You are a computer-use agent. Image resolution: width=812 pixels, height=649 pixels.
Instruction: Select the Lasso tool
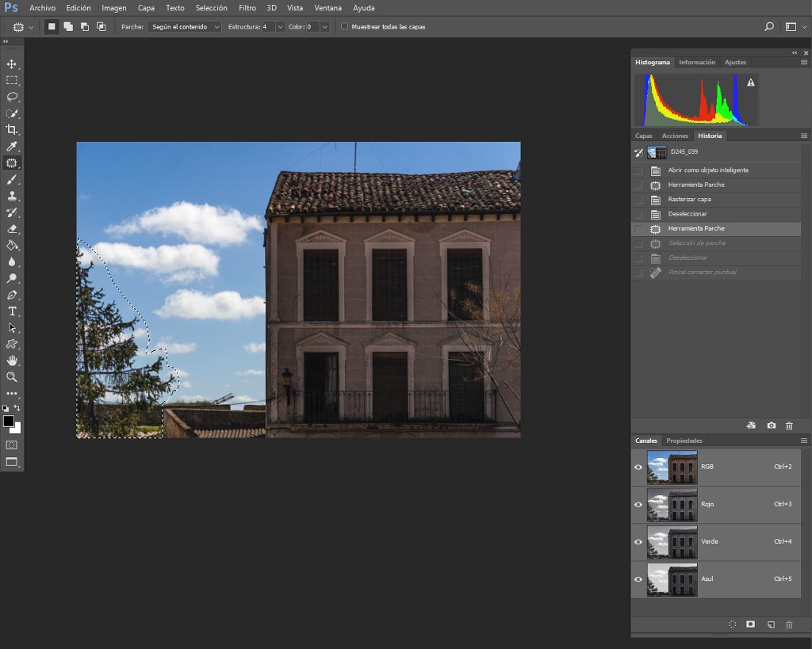coord(11,97)
